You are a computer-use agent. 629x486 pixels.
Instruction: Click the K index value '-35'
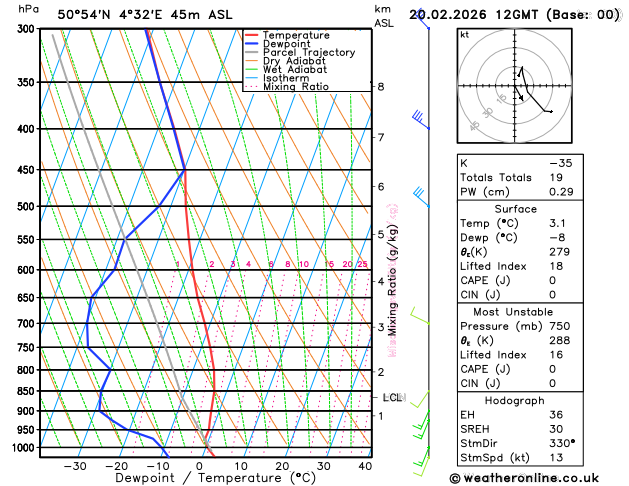point(561,164)
